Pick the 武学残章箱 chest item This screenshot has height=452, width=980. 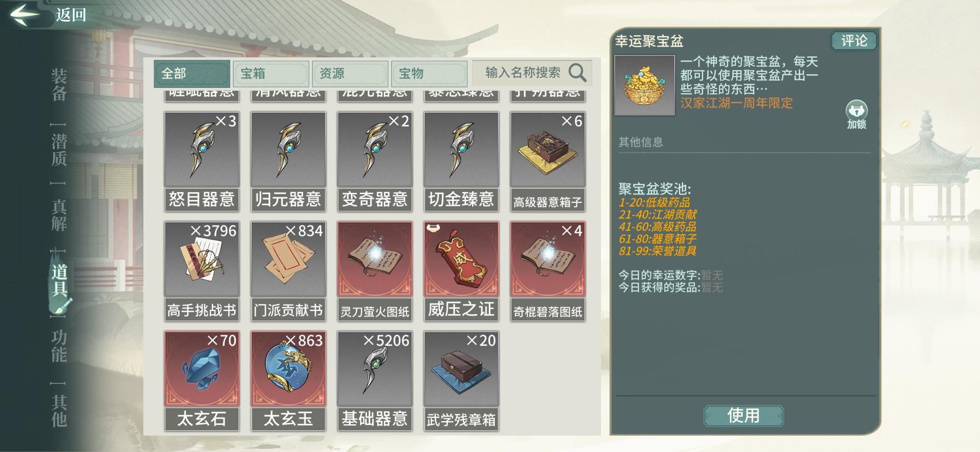click(461, 368)
